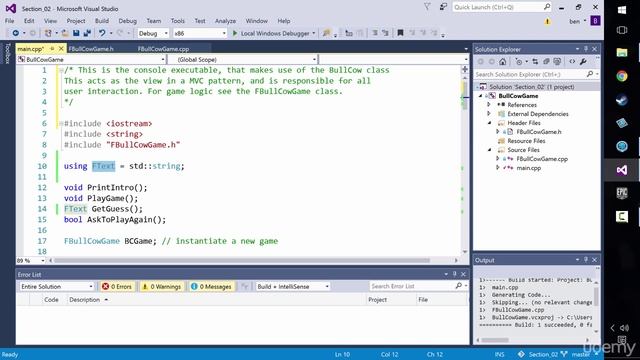Click the Sync with Active Document icon
Image resolution: width=640 pixels, height=360 pixels.
(535, 62)
